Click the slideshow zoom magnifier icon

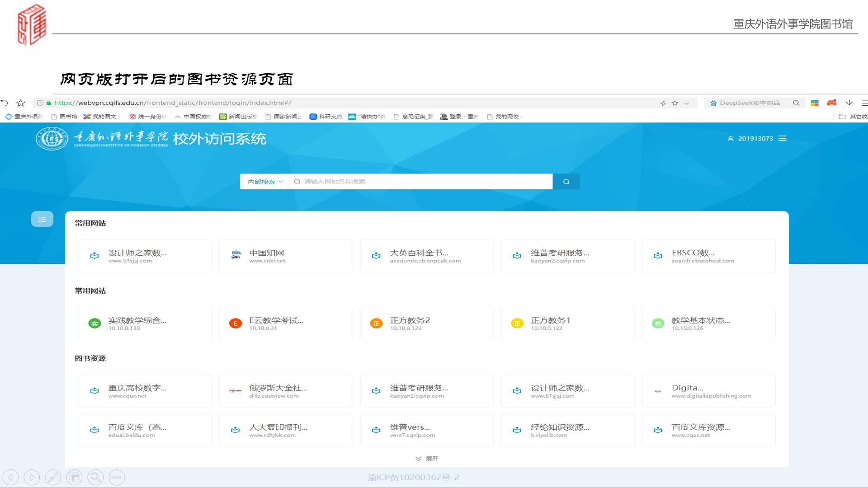(x=95, y=477)
